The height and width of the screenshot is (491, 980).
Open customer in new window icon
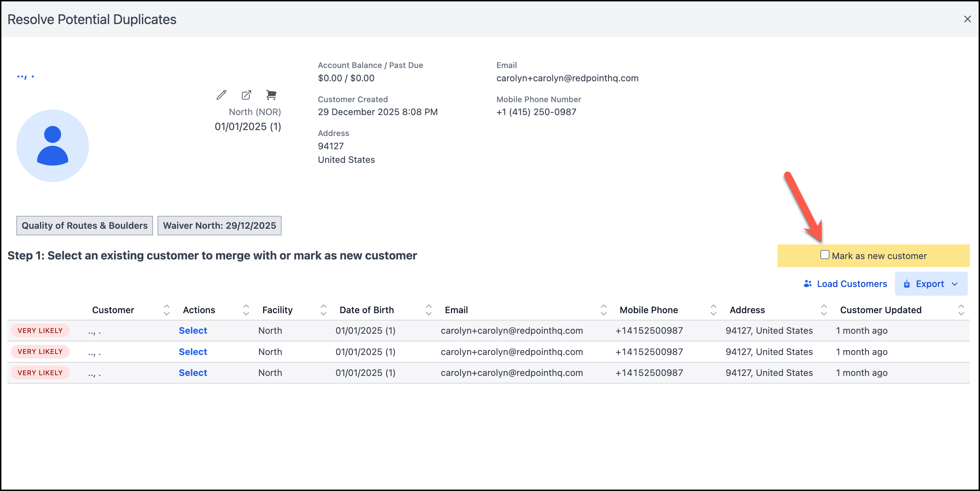pos(246,95)
